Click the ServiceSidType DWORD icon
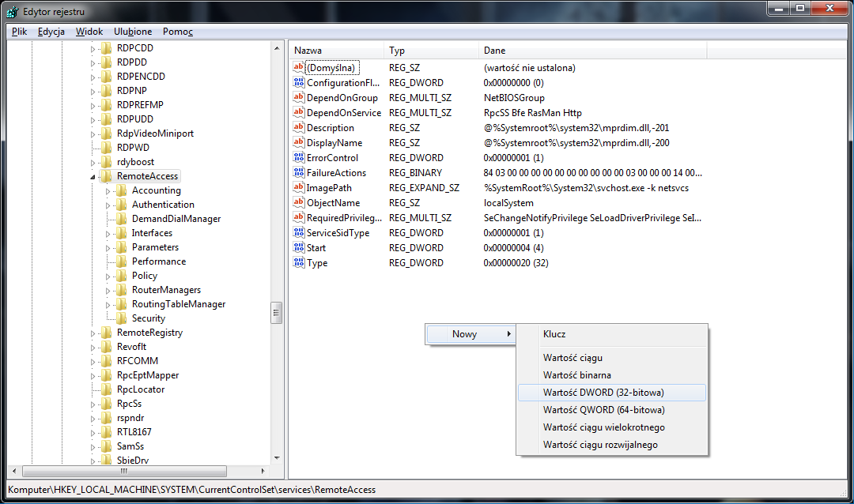This screenshot has width=854, height=504. point(298,233)
